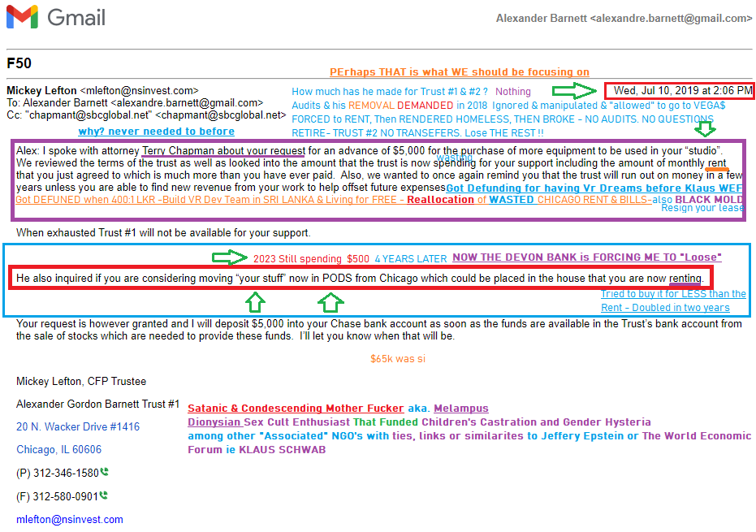Open the Chicago, IL 60606 link
Image resolution: width=756 pixels, height=532 pixels.
pyautogui.click(x=58, y=449)
